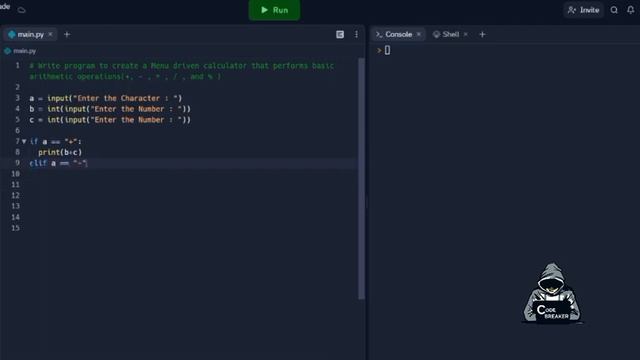The width and height of the screenshot is (640, 360).
Task: Click the if a == "+" line 7 code
Action: [56, 142]
